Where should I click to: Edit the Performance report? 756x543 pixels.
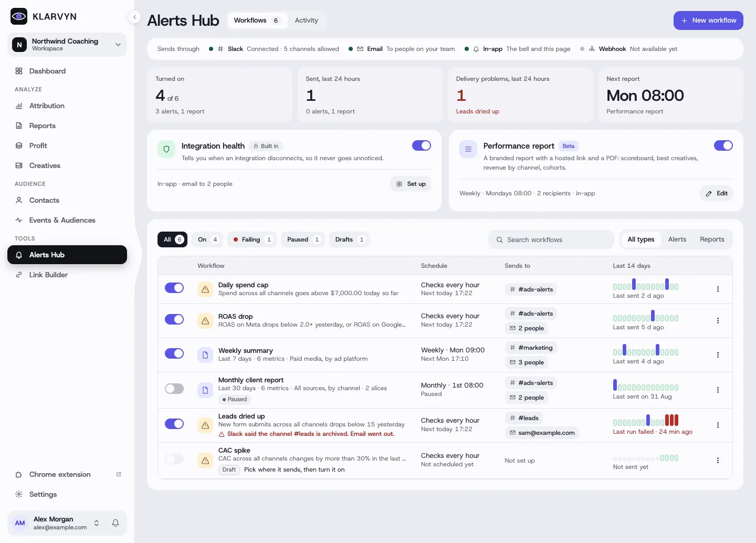pos(717,193)
